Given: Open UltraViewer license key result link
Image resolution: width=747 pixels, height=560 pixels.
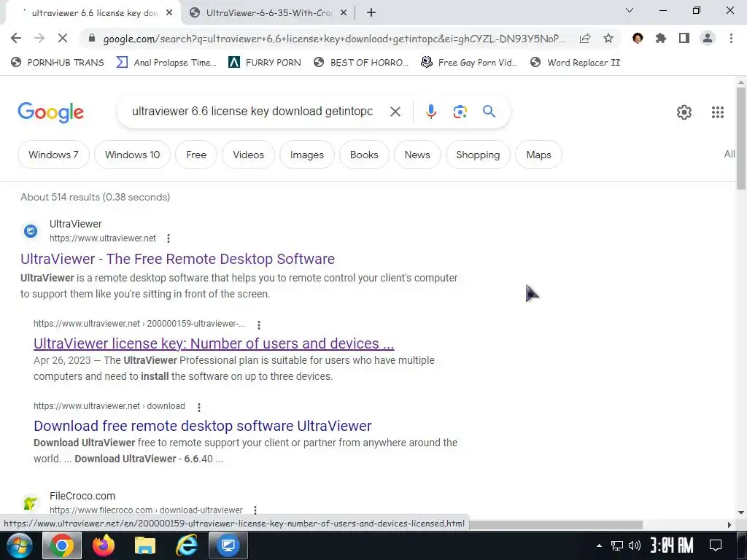Looking at the screenshot, I should pyautogui.click(x=214, y=343).
